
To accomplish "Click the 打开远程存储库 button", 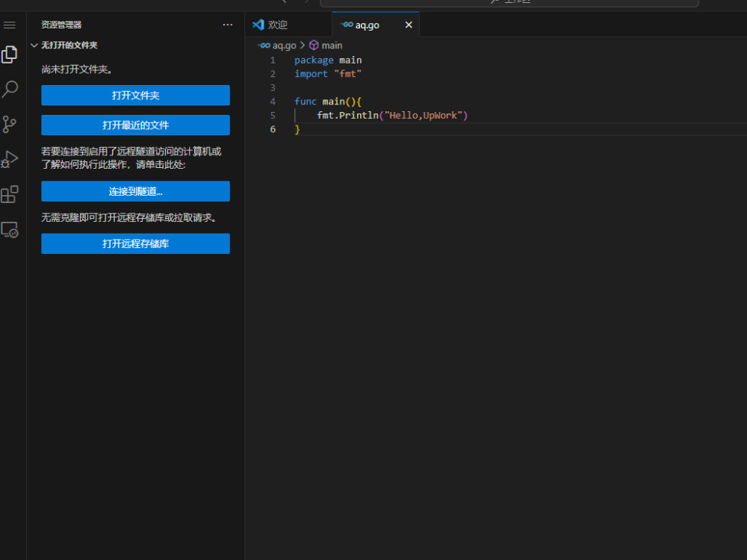I will coord(135,243).
